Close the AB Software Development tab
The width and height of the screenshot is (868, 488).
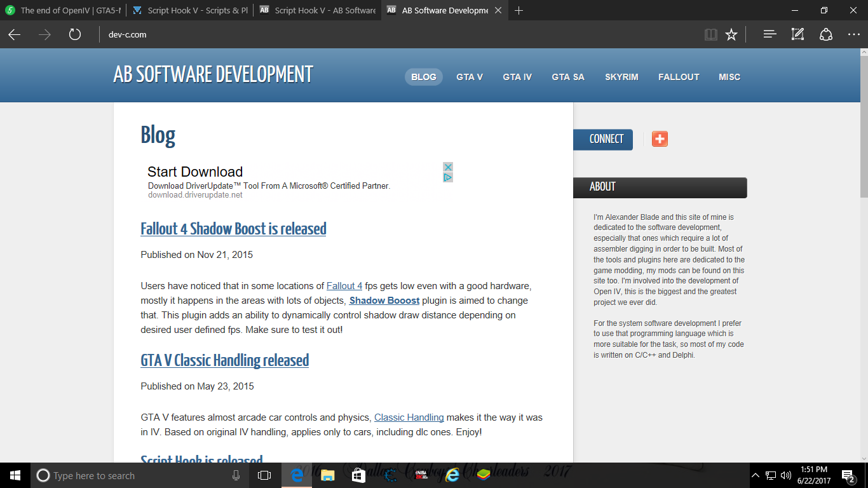click(x=498, y=10)
